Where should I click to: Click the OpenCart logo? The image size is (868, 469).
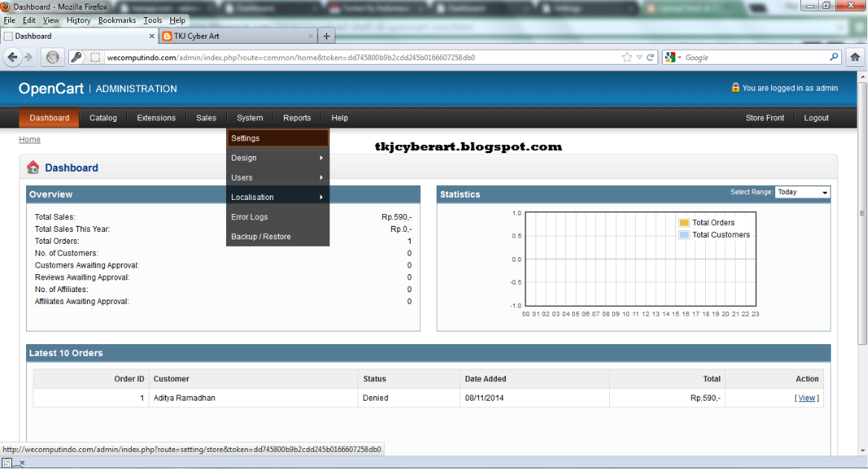tap(51, 88)
